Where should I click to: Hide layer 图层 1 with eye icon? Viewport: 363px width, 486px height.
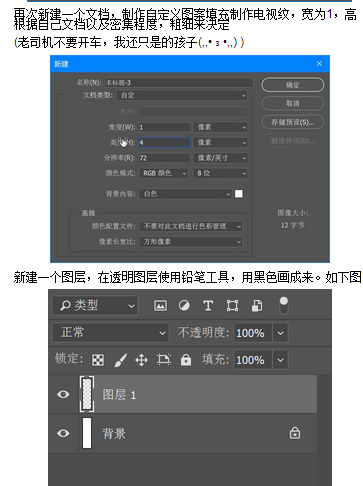[x=63, y=394]
